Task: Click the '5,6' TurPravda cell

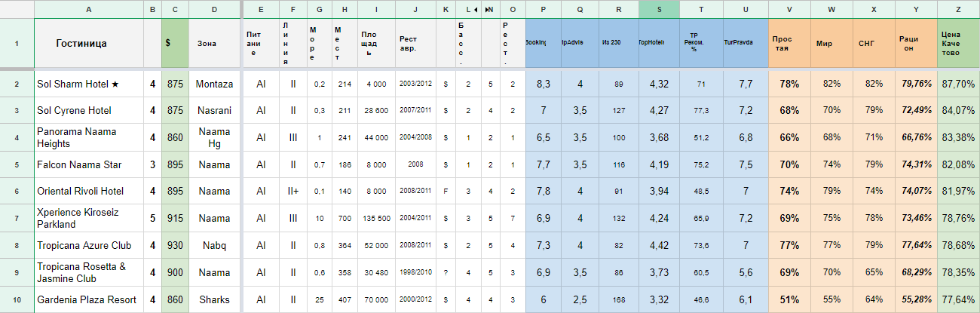Action: [745, 272]
